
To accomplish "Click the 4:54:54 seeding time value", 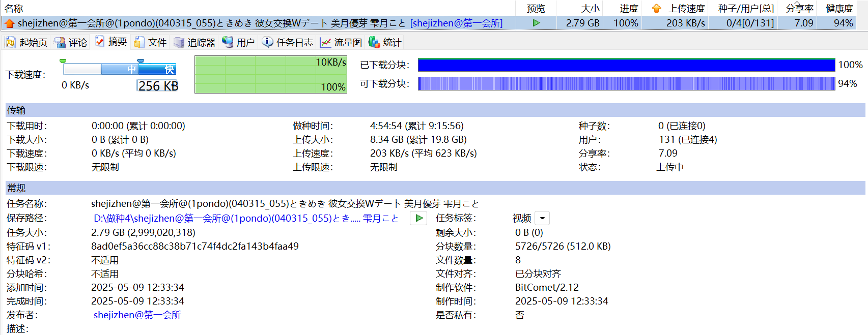I will point(417,126).
